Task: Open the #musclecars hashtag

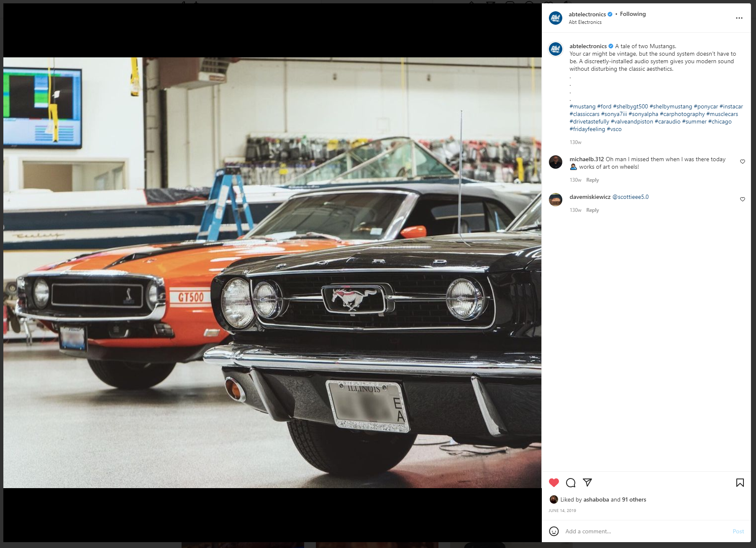Action: 722,114
